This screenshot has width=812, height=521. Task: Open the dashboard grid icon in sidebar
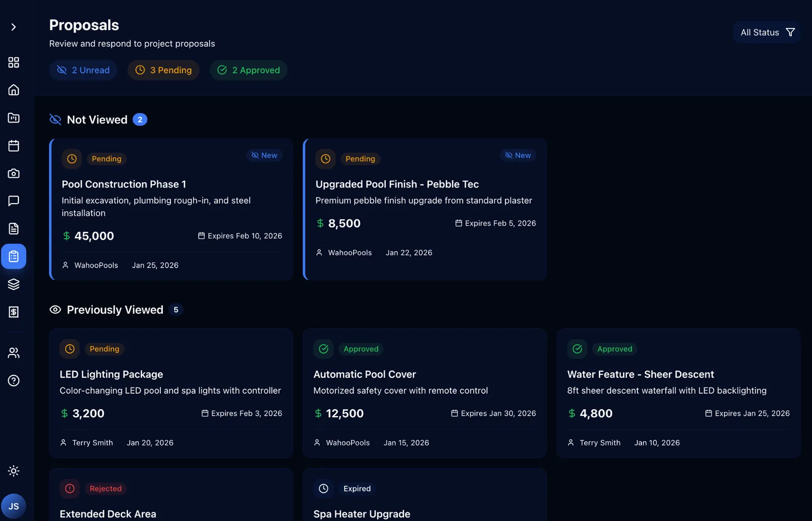click(14, 62)
